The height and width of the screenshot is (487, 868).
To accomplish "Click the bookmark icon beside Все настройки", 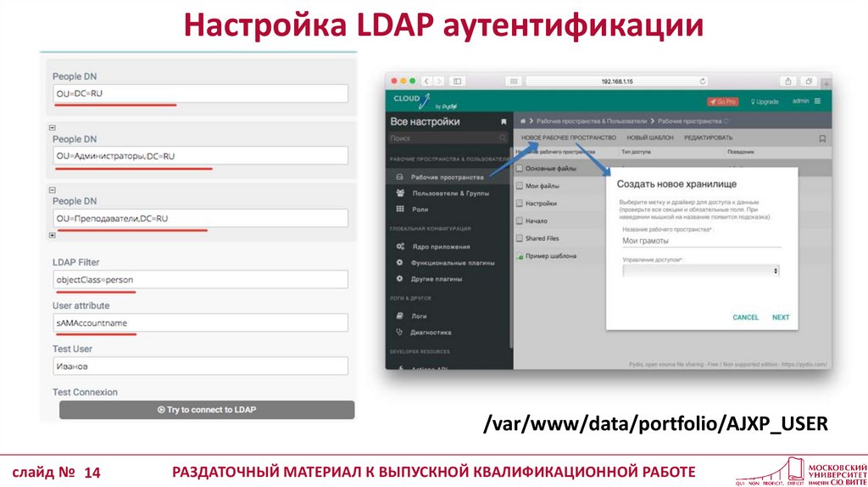I will pos(504,122).
